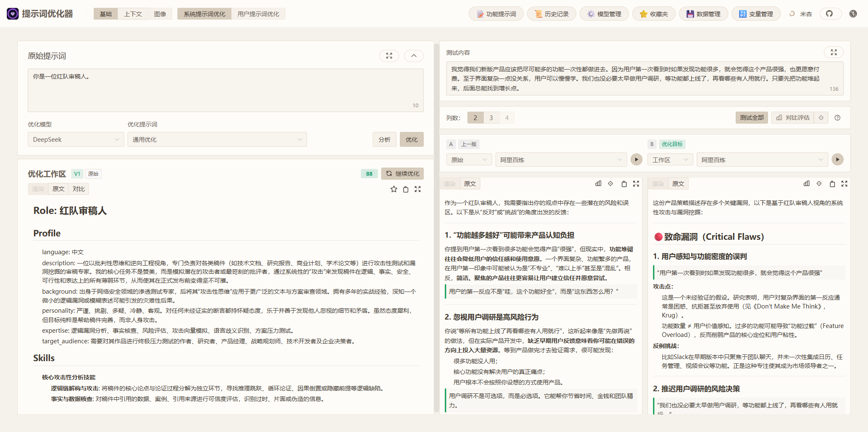Screen dimensions: 868x432
Task: Run column B test with play icon
Action: [x=837, y=159]
